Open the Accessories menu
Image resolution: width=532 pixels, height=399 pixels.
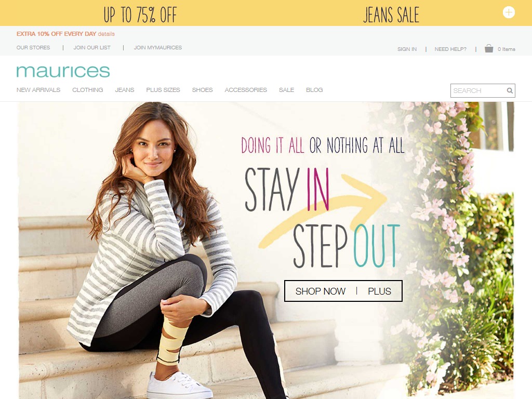(246, 90)
